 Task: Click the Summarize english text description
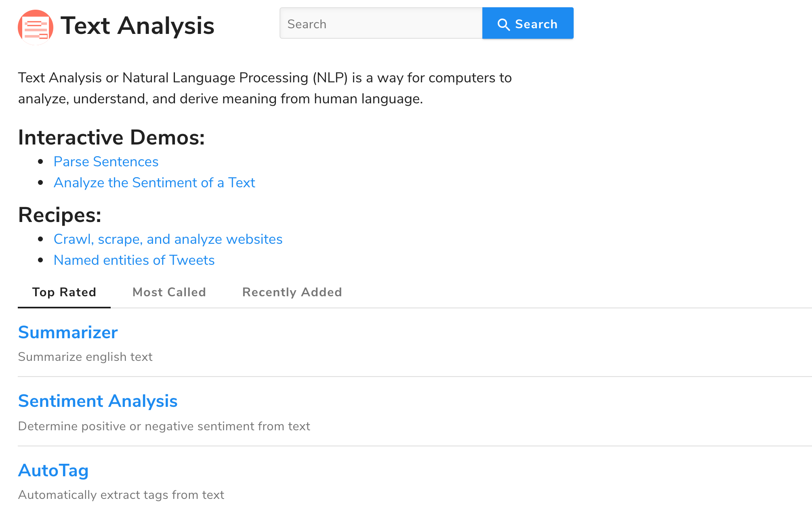pos(85,357)
